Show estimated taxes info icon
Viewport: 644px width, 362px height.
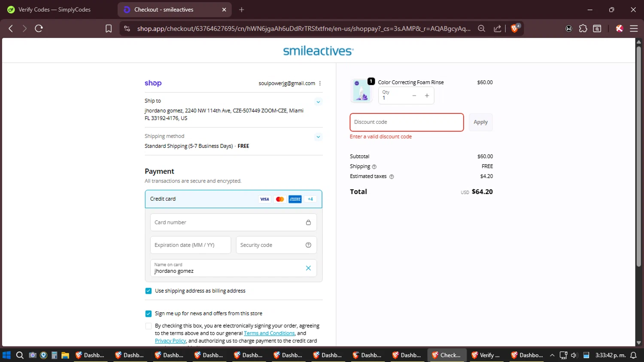pyautogui.click(x=392, y=176)
